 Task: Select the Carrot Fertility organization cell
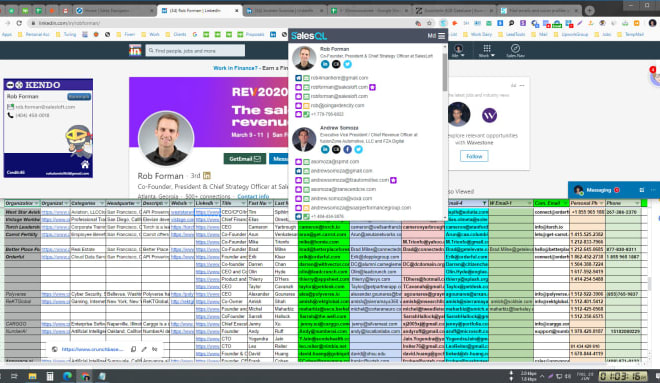point(22,234)
